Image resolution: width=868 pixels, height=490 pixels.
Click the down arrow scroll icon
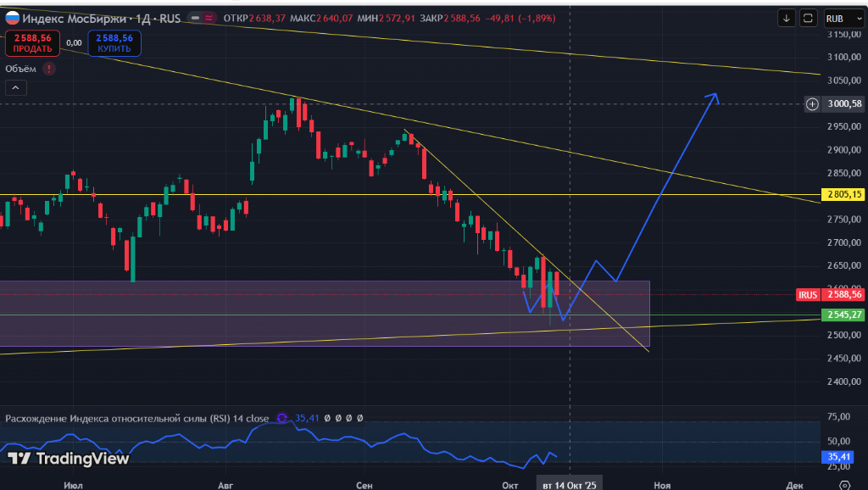(787, 18)
